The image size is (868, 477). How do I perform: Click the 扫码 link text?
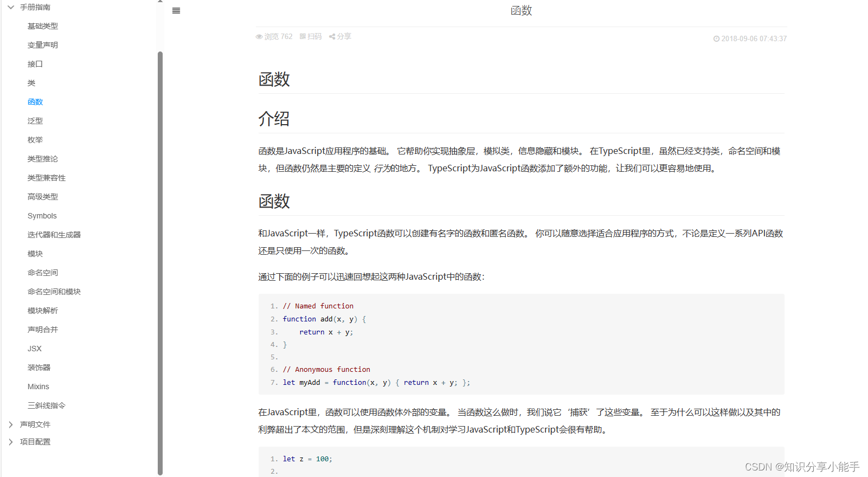point(314,36)
